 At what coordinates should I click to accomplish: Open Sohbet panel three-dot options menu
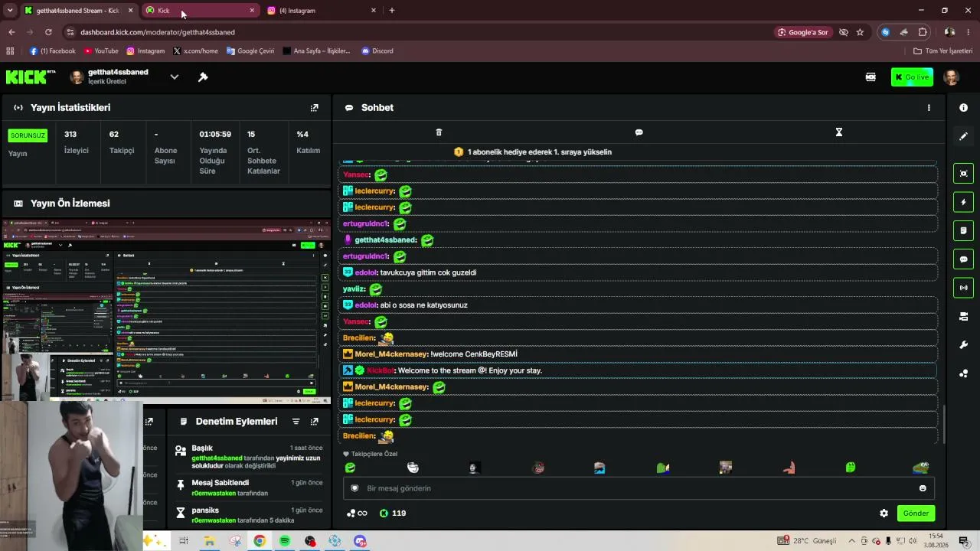929,108
